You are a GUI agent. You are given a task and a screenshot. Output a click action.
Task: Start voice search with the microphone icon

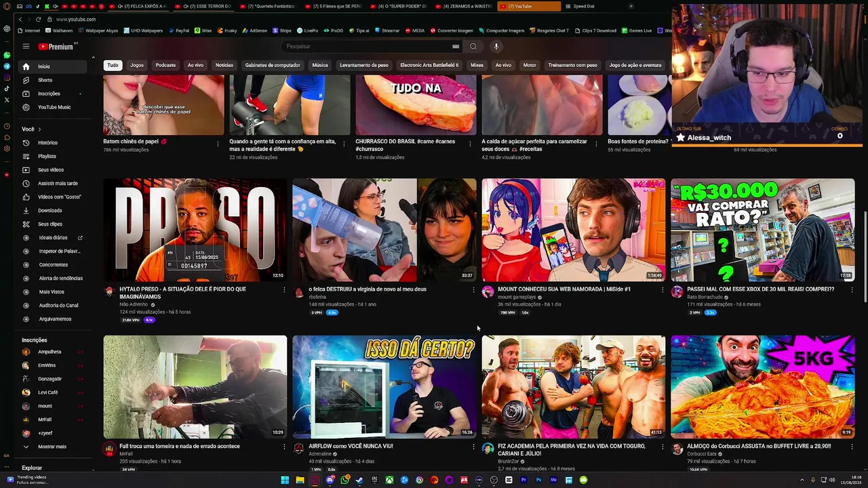(496, 47)
